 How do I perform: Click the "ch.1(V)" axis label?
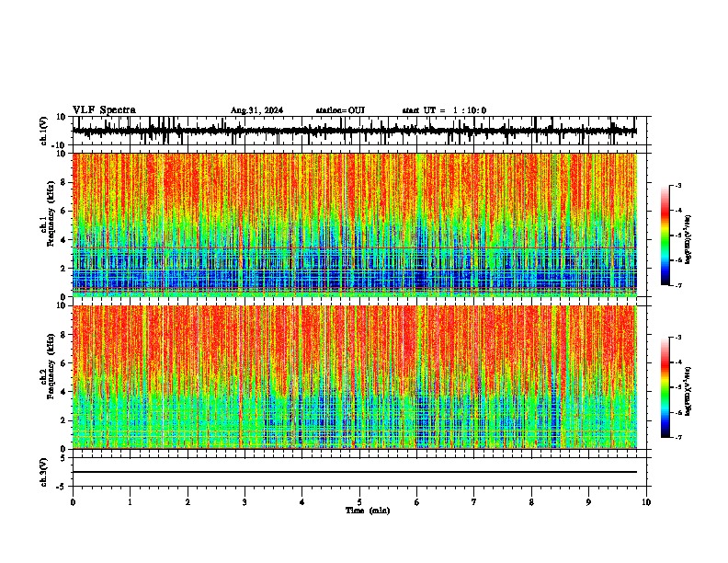pos(44,131)
